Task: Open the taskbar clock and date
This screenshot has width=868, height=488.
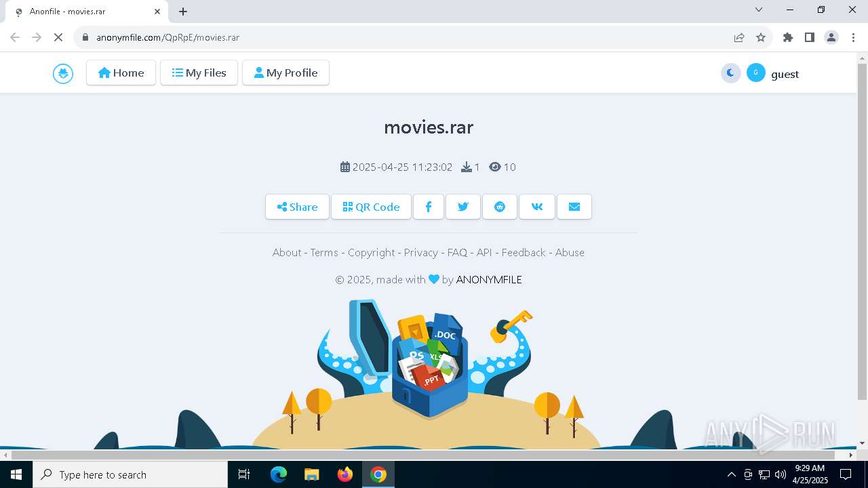Action: [809, 474]
